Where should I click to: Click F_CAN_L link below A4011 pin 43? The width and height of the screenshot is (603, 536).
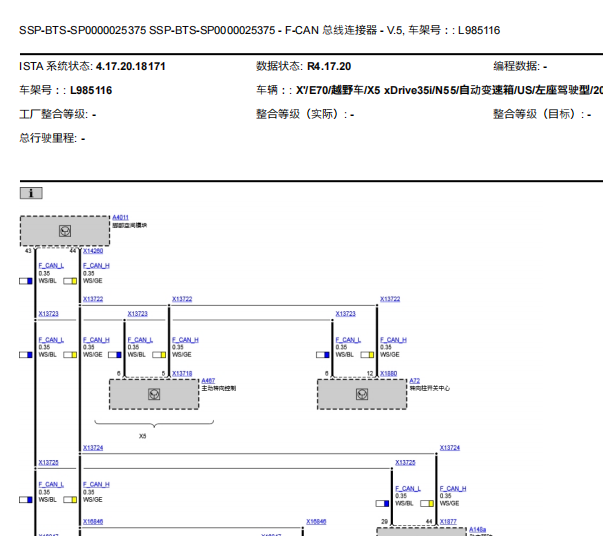(x=51, y=266)
